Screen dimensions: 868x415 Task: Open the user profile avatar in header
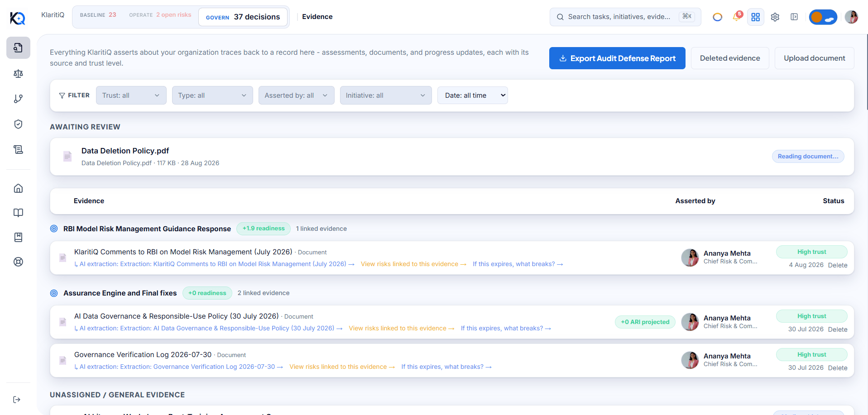click(x=851, y=17)
